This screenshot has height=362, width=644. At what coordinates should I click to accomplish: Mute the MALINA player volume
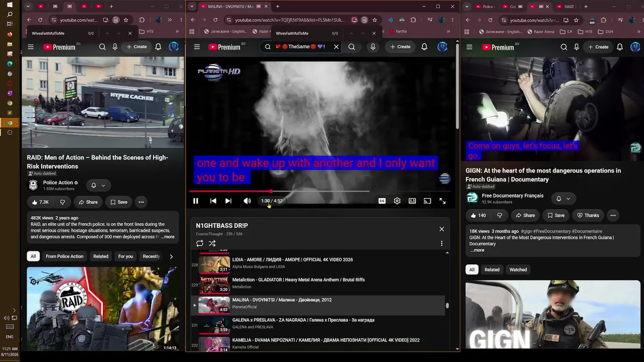247,201
